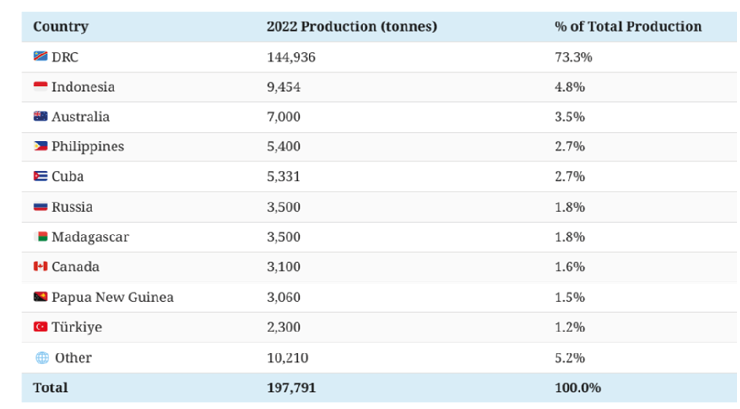Click the Philippines flag icon
The image size is (740, 409).
40,147
